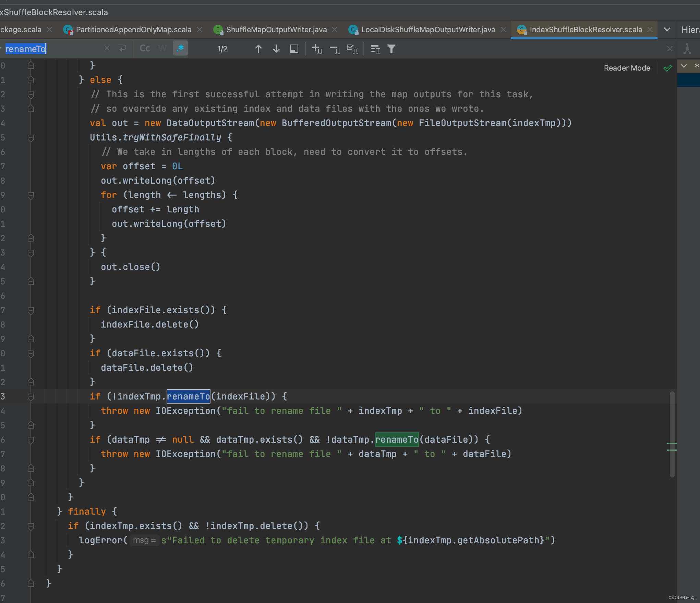700x603 pixels.
Task: Select all occurrences icon
Action: point(352,49)
